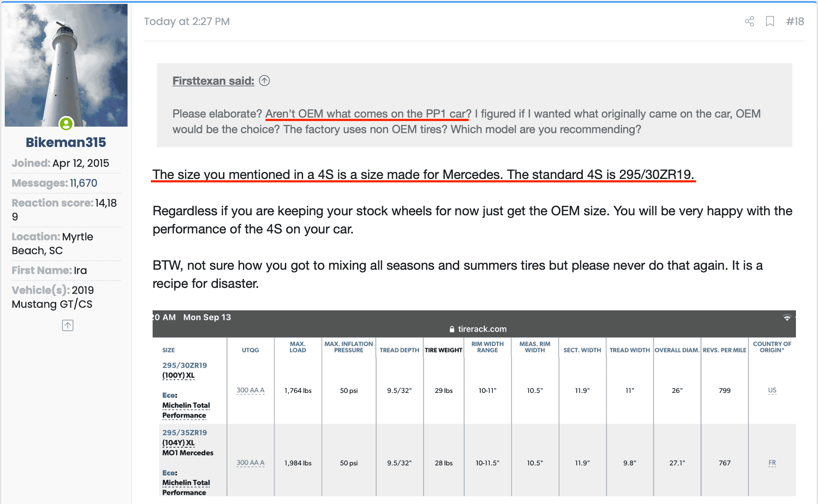
Task: Click the 27.1" overall diameter value
Action: (677, 463)
